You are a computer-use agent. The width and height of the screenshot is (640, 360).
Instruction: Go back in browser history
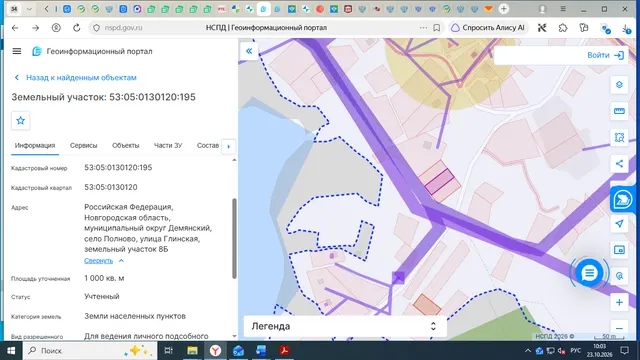(15, 28)
